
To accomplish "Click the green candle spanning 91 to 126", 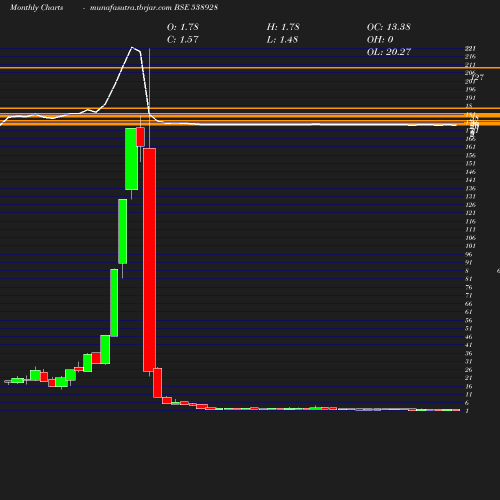I will click(123, 231).
